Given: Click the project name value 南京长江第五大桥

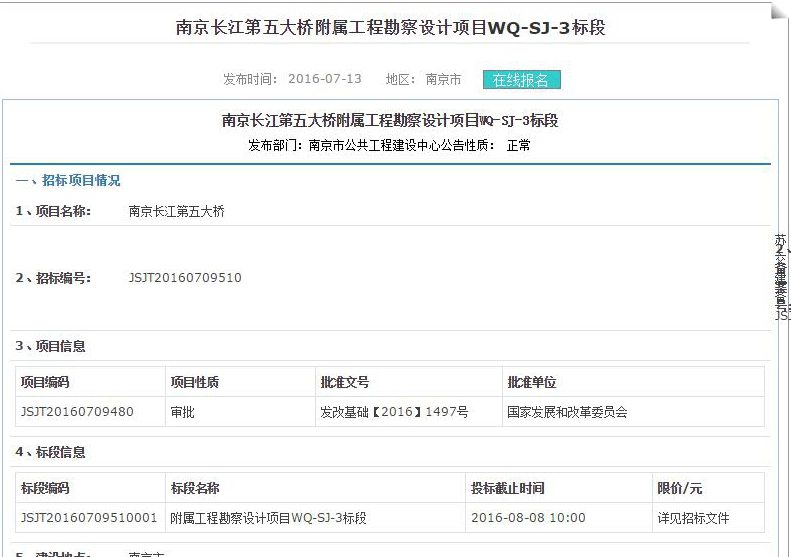Looking at the screenshot, I should click(x=177, y=211).
